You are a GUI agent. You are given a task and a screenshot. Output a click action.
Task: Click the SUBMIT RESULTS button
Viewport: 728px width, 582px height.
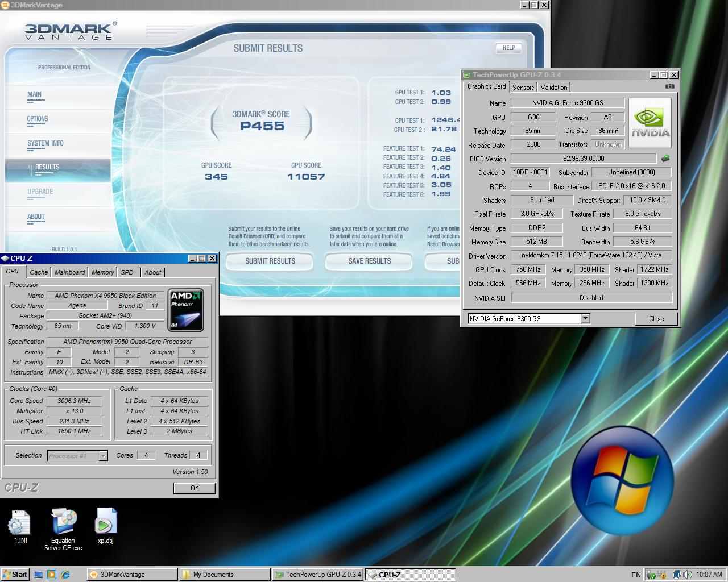(270, 261)
